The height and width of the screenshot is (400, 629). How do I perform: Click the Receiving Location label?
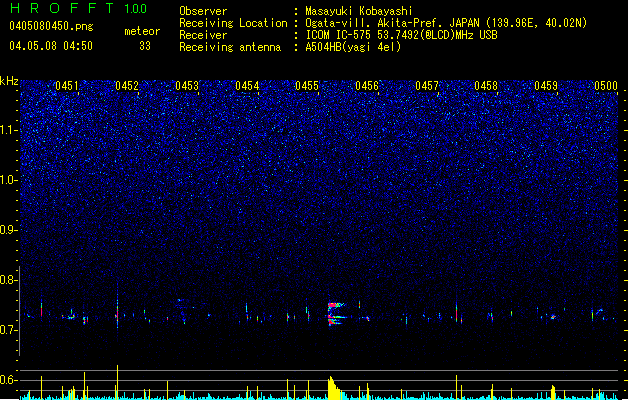(x=233, y=23)
